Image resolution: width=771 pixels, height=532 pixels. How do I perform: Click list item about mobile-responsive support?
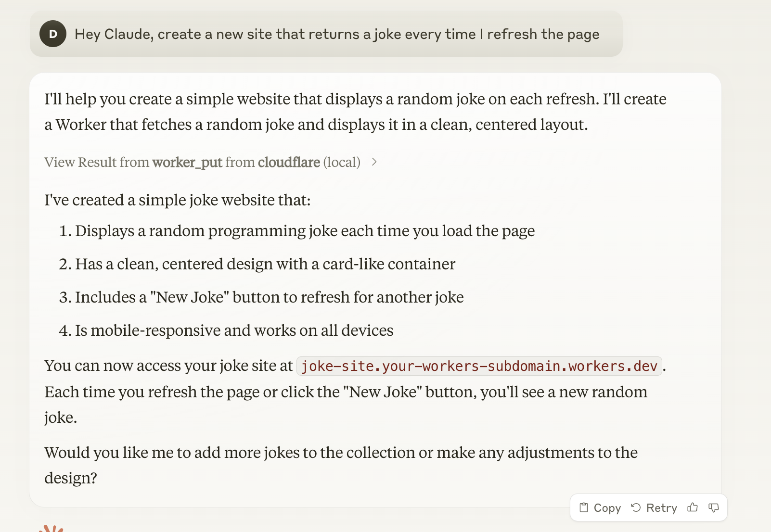234,330
